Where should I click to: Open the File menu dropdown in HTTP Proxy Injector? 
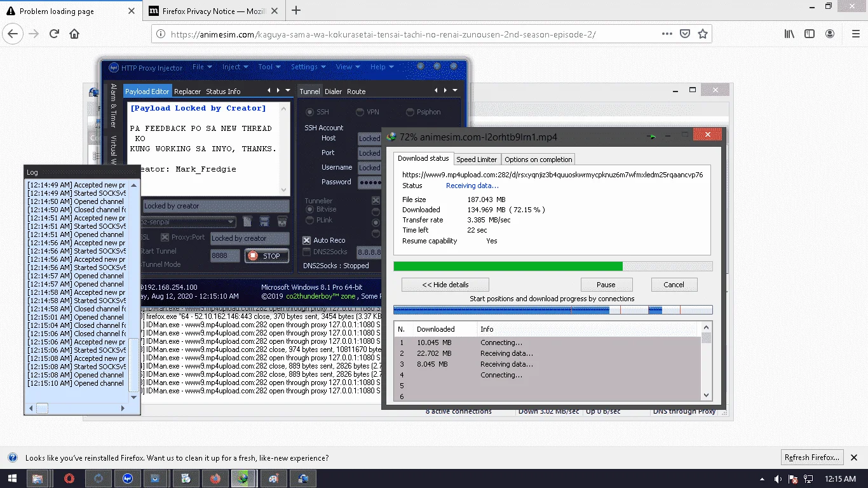pyautogui.click(x=202, y=67)
